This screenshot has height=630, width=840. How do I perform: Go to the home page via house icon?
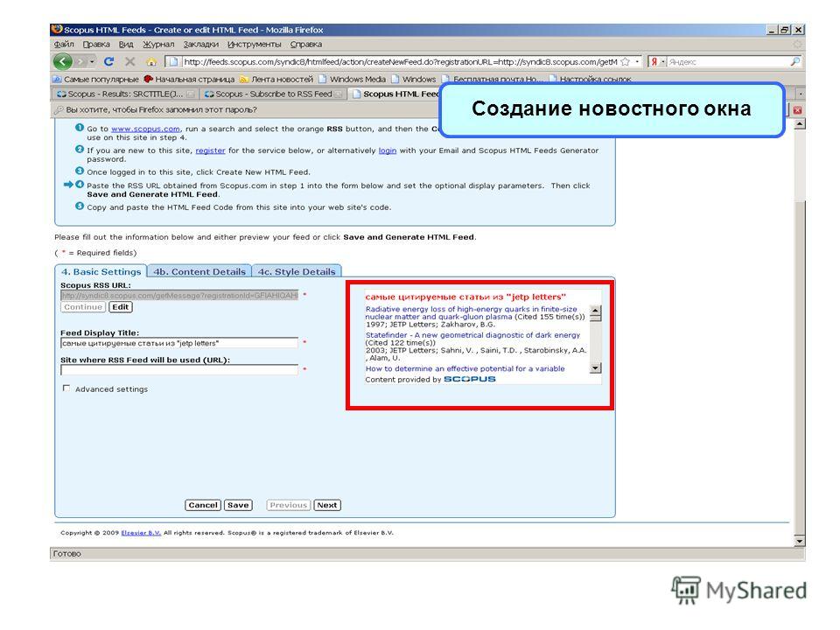click(x=151, y=62)
